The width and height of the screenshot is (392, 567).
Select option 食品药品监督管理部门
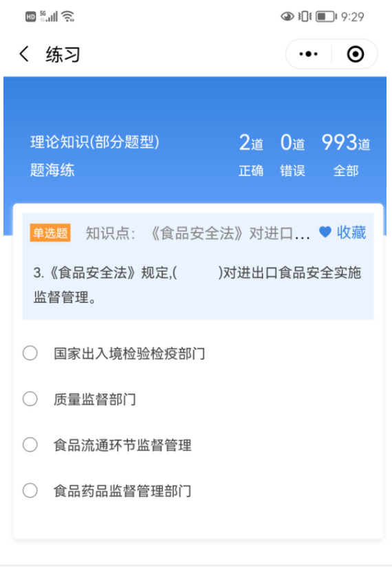pos(107,491)
